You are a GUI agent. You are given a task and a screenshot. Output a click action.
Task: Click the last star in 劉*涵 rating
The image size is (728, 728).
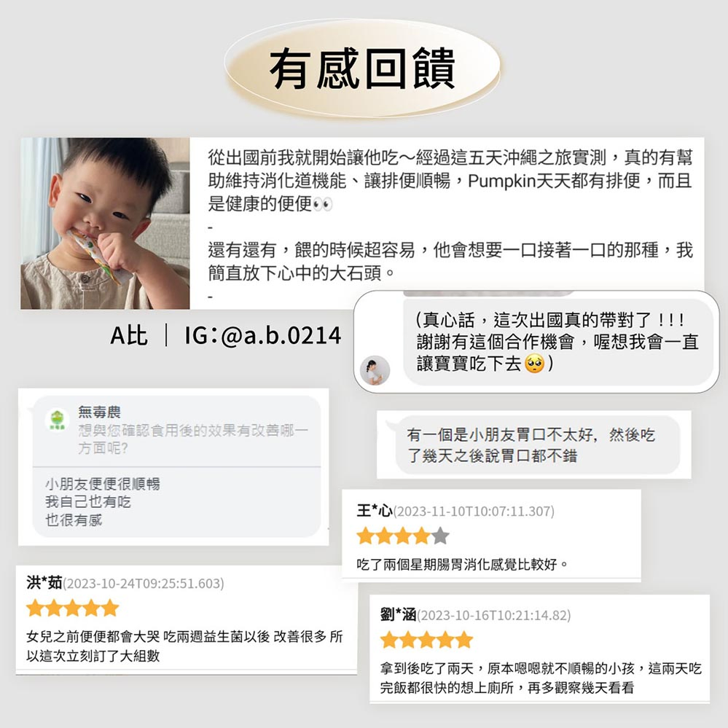click(463, 639)
